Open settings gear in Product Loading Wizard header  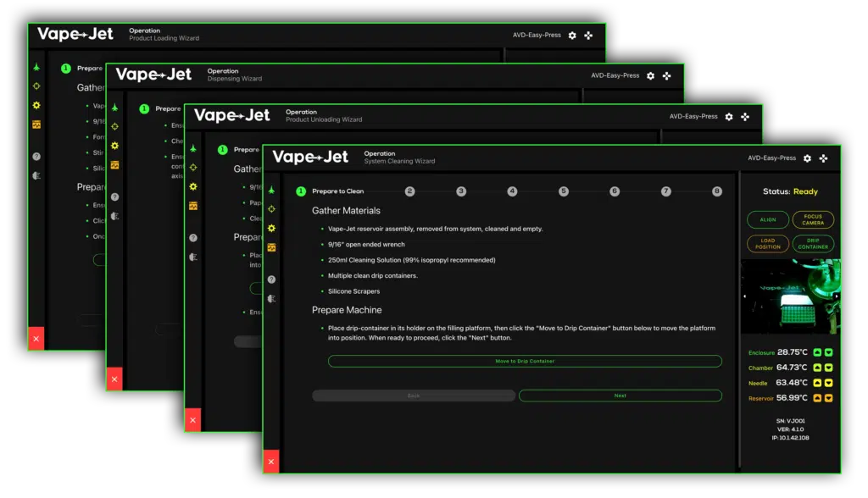pyautogui.click(x=572, y=36)
